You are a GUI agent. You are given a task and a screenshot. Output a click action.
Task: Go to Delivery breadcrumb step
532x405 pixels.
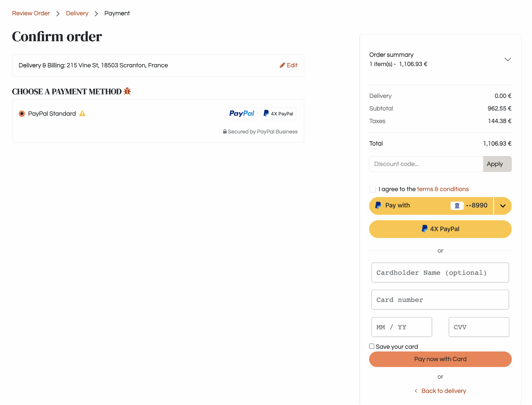pyautogui.click(x=77, y=13)
